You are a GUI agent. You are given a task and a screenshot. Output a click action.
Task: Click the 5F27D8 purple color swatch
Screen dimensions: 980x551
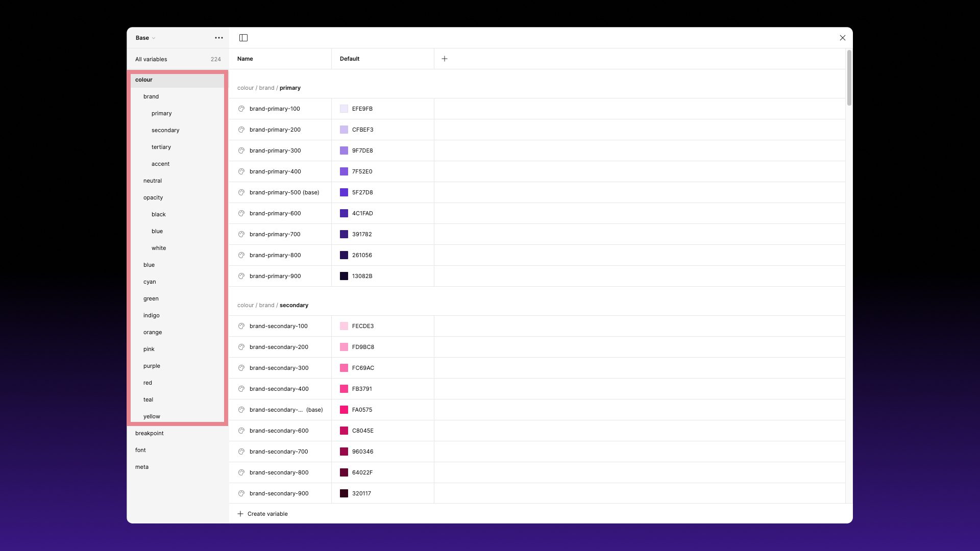[x=344, y=192]
